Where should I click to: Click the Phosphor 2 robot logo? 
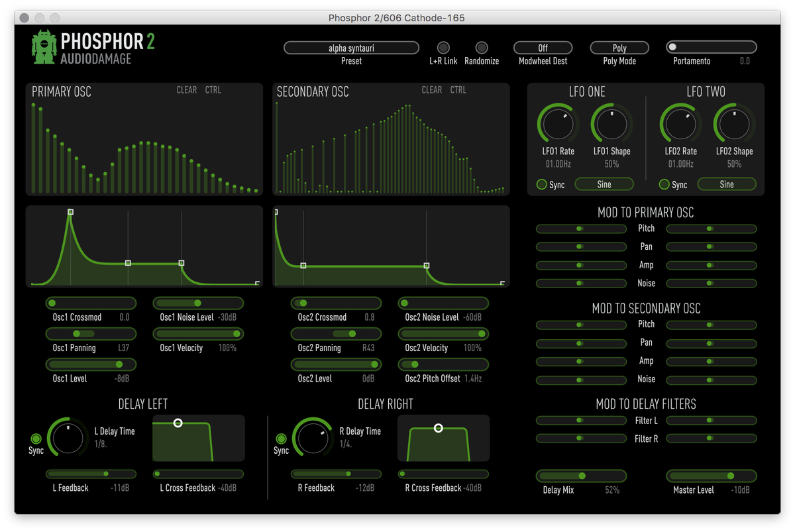click(44, 47)
